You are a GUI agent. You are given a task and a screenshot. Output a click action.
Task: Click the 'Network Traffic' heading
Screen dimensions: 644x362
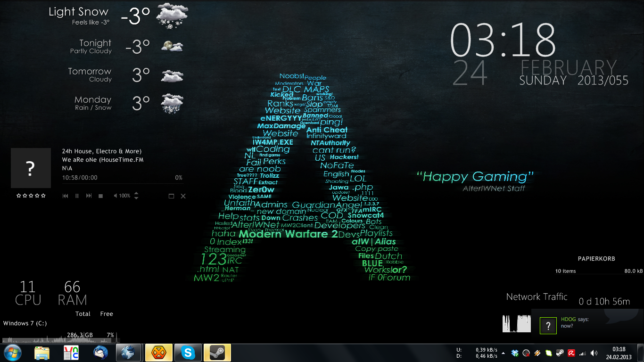pyautogui.click(x=537, y=297)
